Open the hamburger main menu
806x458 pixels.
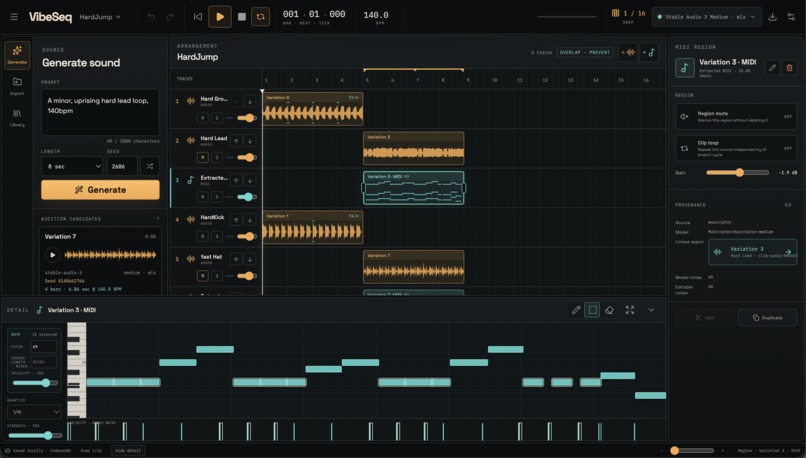[x=14, y=17]
